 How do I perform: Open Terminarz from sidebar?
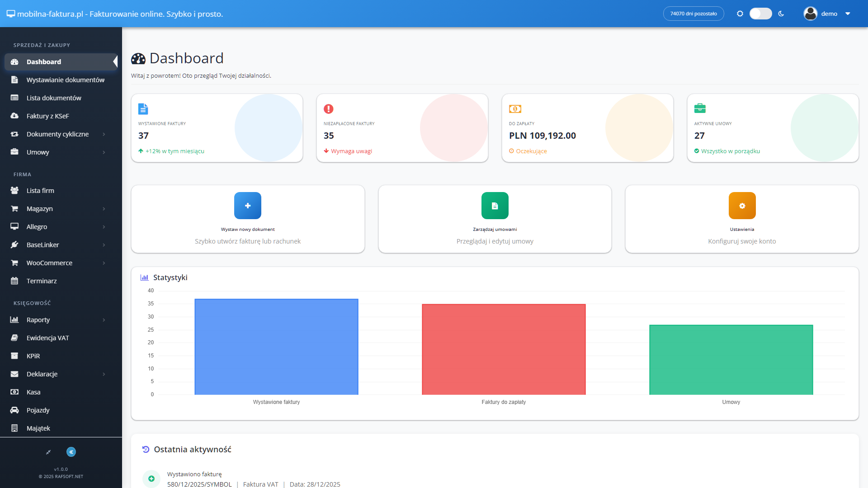coord(42,281)
